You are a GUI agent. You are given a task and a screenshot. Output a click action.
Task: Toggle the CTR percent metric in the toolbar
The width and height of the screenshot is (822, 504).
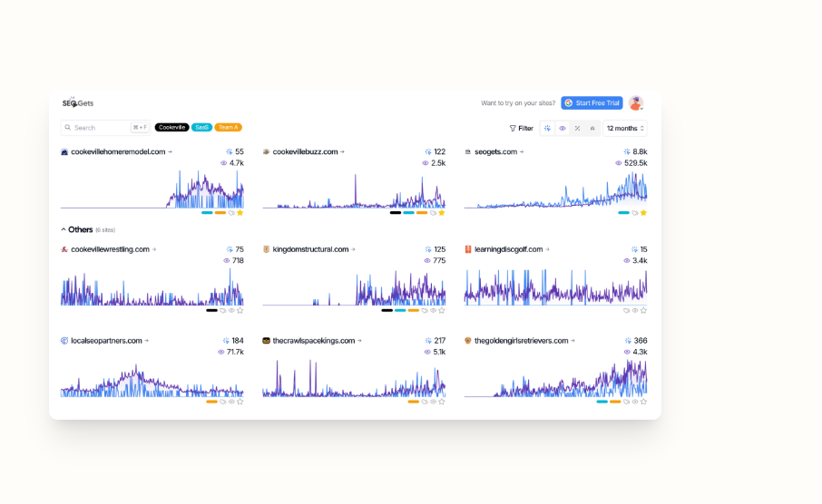(577, 129)
